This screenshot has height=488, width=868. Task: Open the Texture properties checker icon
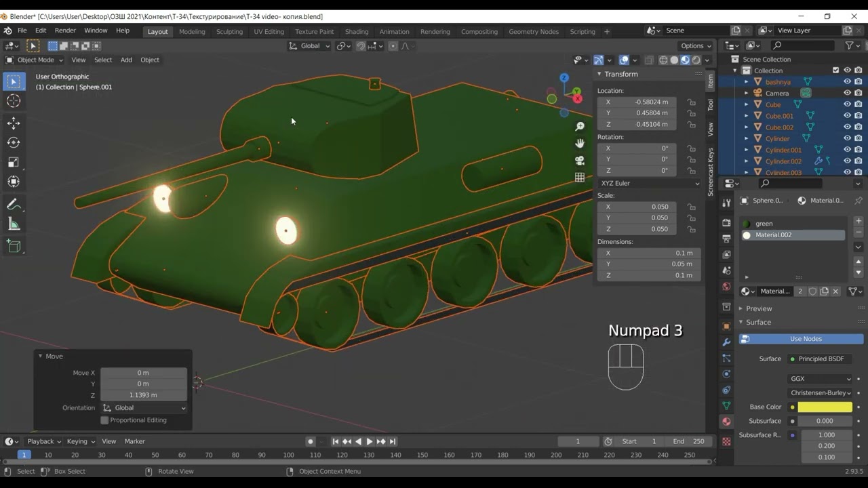726,442
